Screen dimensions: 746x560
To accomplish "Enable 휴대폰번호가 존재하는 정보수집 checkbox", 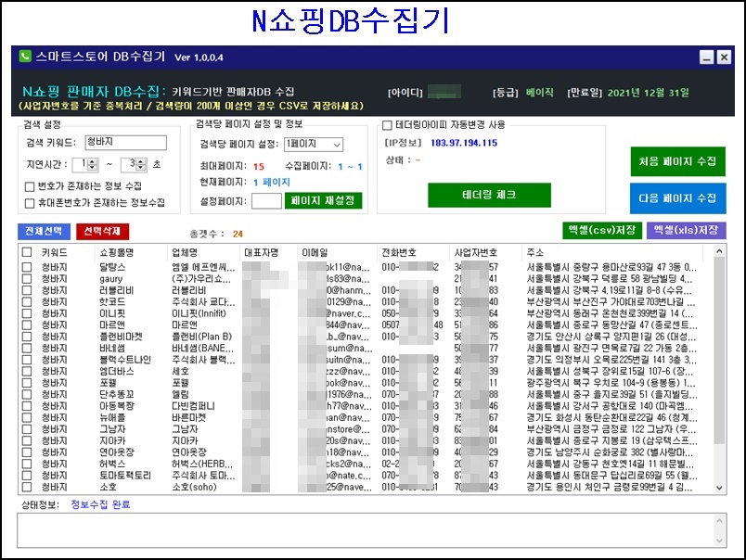I will [x=31, y=202].
